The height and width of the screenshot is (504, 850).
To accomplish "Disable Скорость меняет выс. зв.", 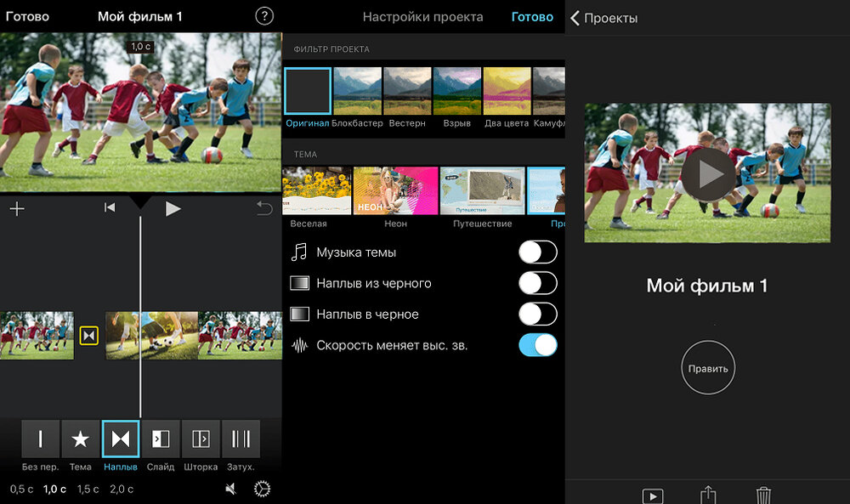I will (x=537, y=345).
